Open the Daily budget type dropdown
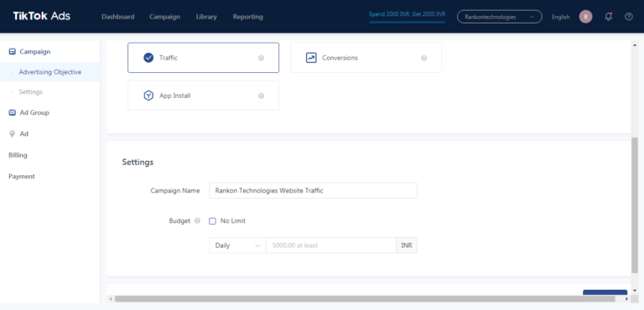The width and height of the screenshot is (644, 310). click(237, 245)
